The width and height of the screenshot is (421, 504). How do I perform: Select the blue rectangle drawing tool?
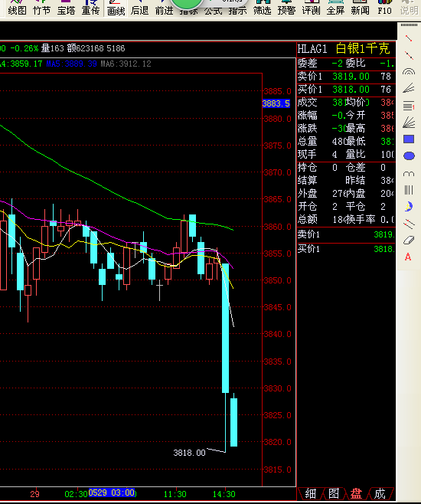click(409, 139)
